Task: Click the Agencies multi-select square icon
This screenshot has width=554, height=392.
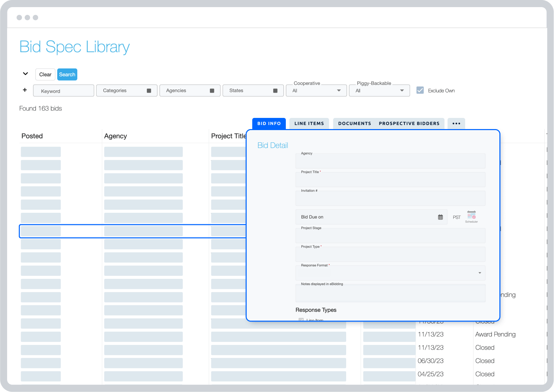Action: click(x=212, y=90)
